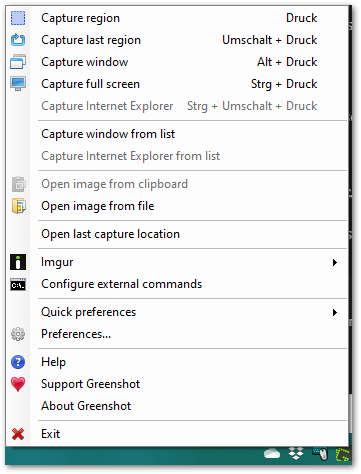Click the OneDrive cloud tray icon
The width and height of the screenshot is (361, 474).
272,454
